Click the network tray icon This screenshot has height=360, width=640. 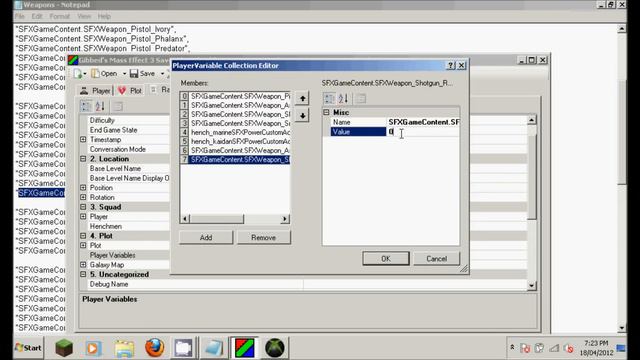[554, 348]
